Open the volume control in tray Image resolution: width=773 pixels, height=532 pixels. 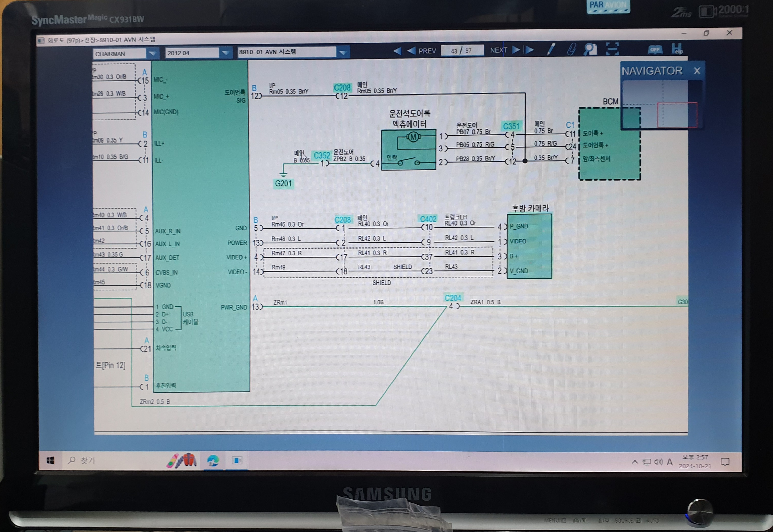point(658,462)
